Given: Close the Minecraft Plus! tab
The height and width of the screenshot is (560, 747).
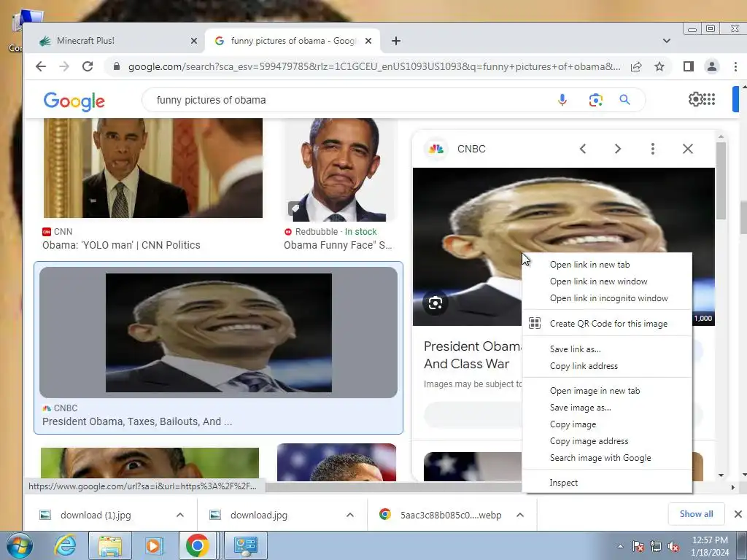Looking at the screenshot, I should click(x=194, y=41).
